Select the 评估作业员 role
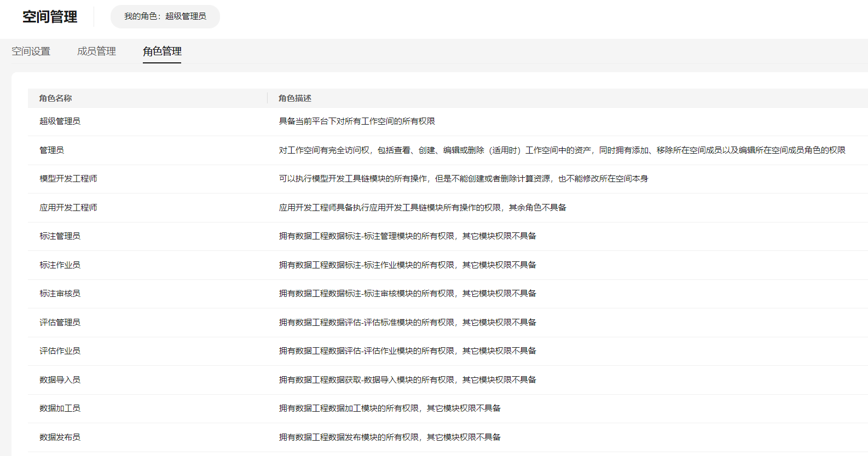The height and width of the screenshot is (456, 868). pos(60,351)
